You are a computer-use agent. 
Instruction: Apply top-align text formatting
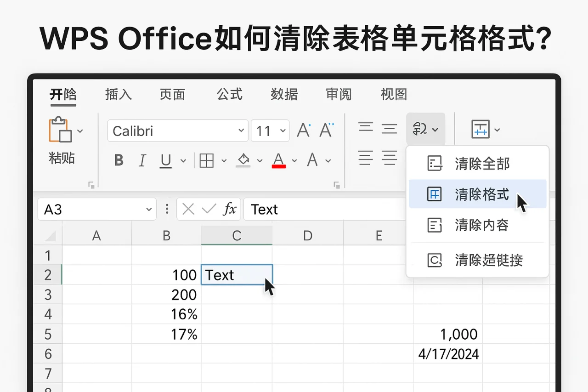point(366,128)
